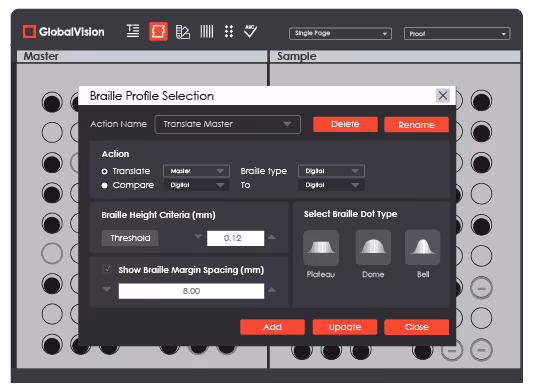The image size is (533, 391).
Task: Click the Rename button
Action: 416,125
